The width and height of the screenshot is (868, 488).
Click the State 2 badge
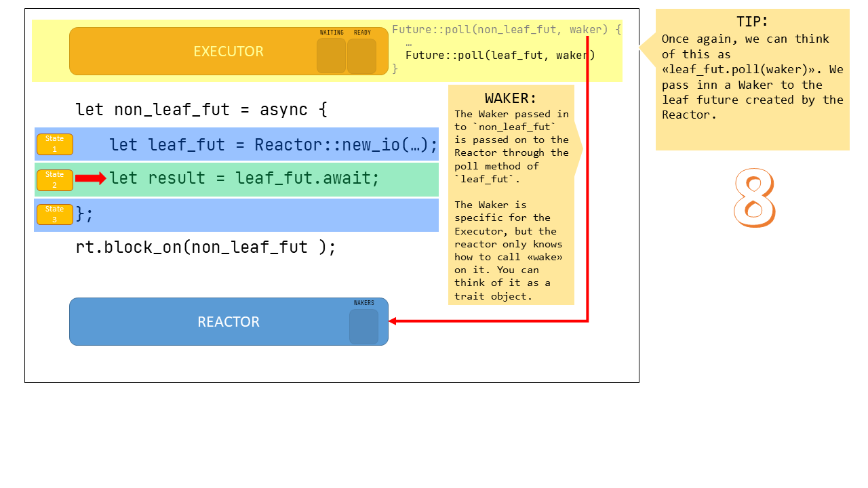coord(54,180)
